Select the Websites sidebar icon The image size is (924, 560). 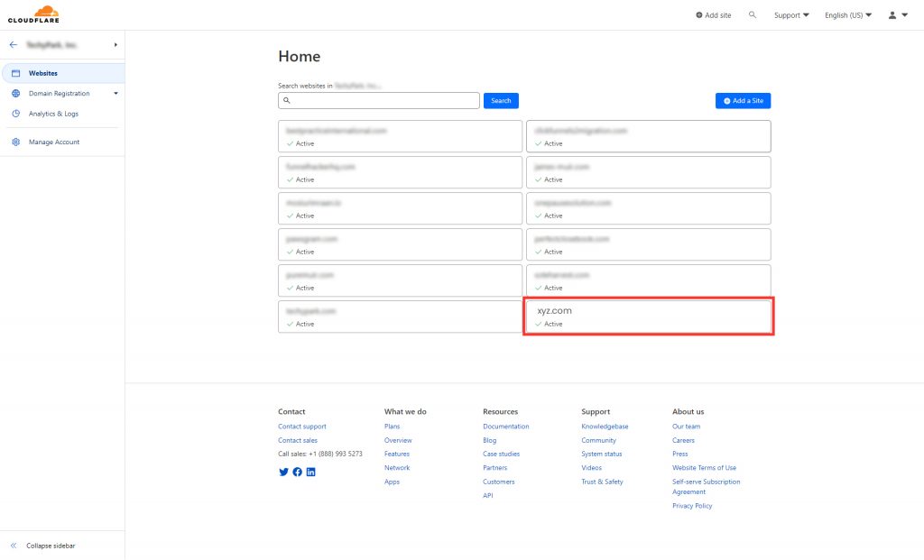14,73
